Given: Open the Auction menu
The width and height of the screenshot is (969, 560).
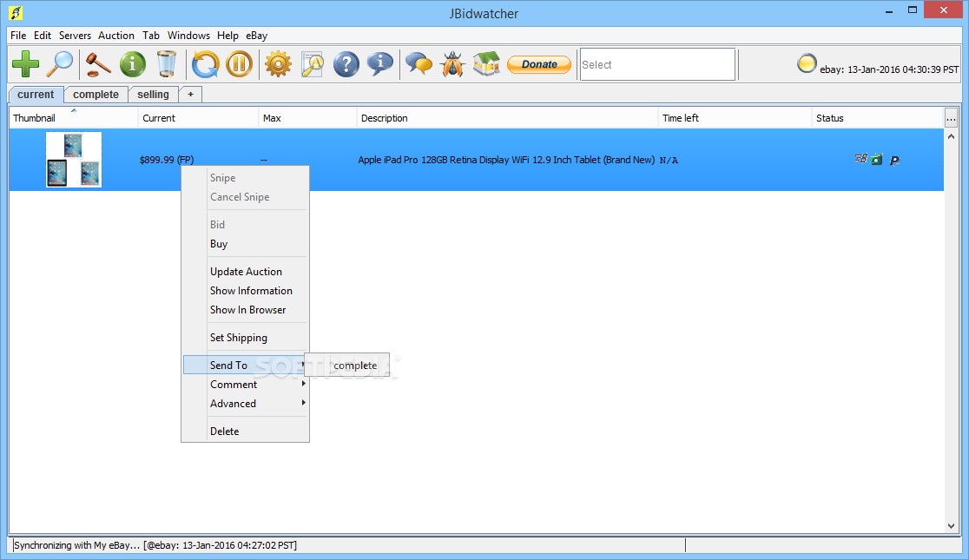Looking at the screenshot, I should pos(116,36).
